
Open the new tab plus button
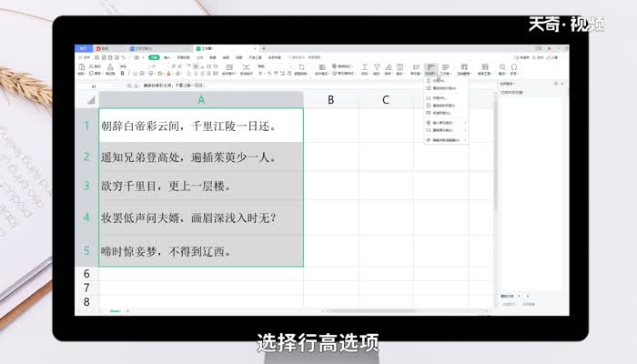[x=264, y=48]
